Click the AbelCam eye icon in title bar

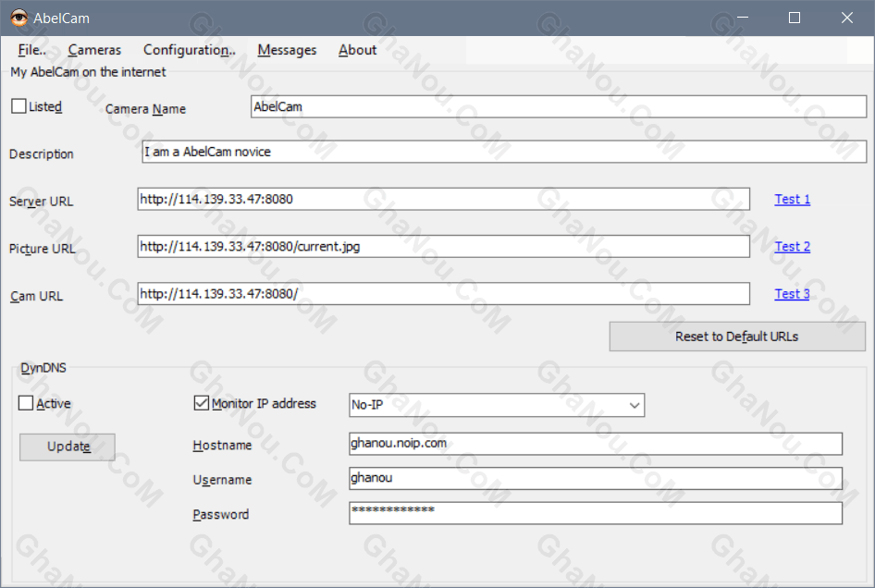pyautogui.click(x=19, y=18)
